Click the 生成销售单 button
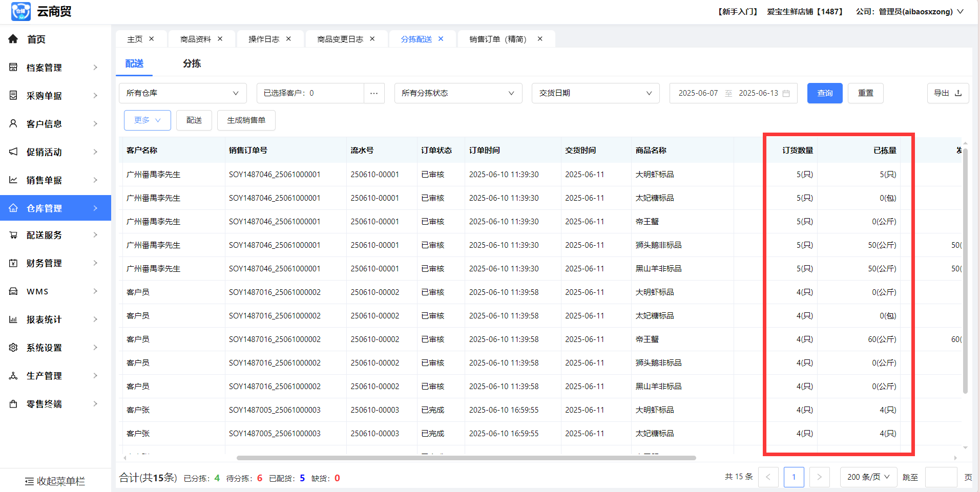980x492 pixels. 246,120
